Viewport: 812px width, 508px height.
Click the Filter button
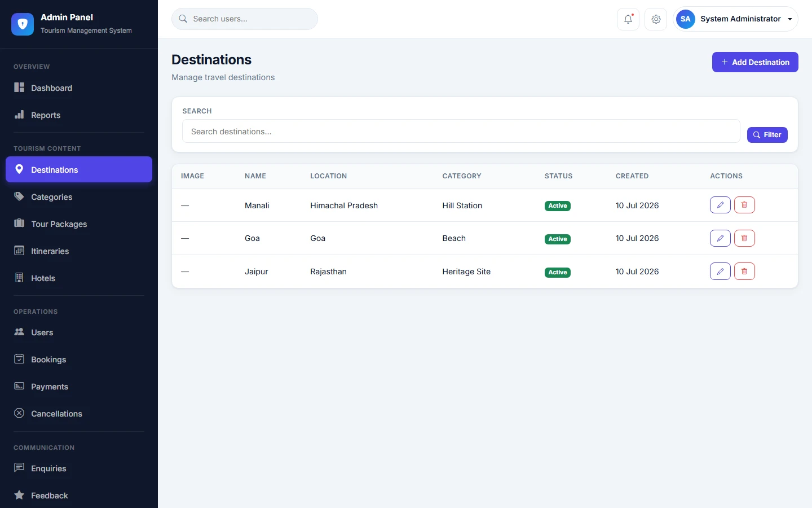[767, 135]
